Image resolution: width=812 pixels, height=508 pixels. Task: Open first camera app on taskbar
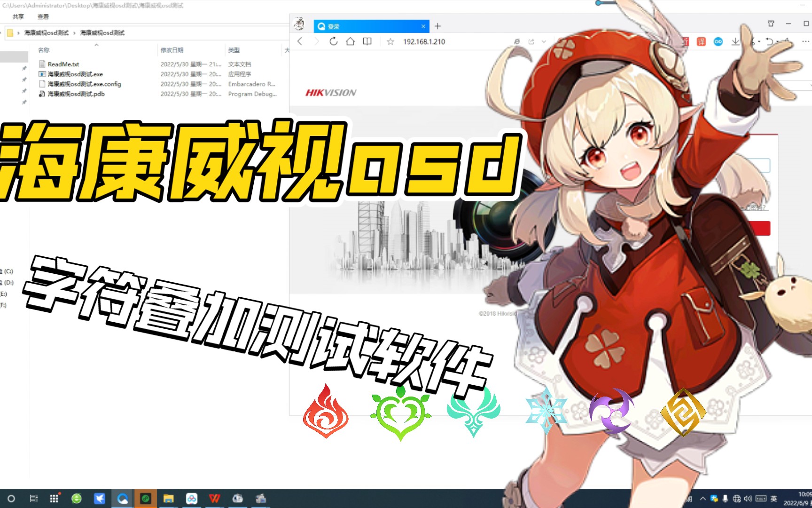238,499
